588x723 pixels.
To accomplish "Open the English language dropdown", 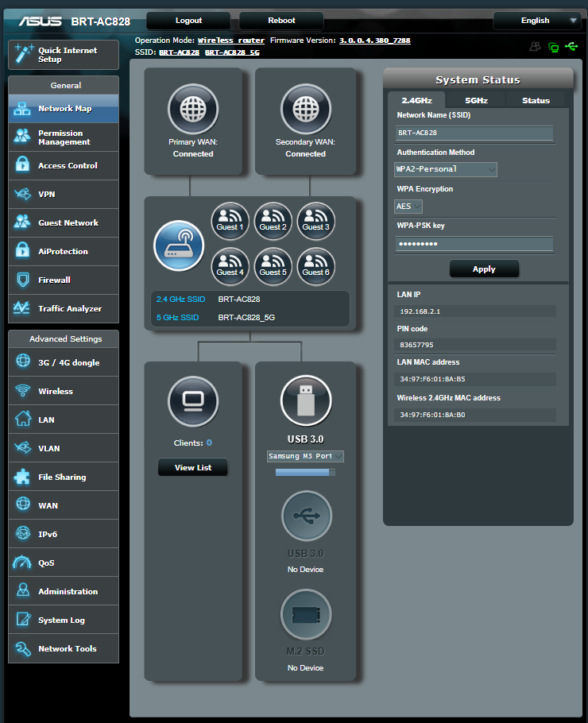I will coord(537,21).
